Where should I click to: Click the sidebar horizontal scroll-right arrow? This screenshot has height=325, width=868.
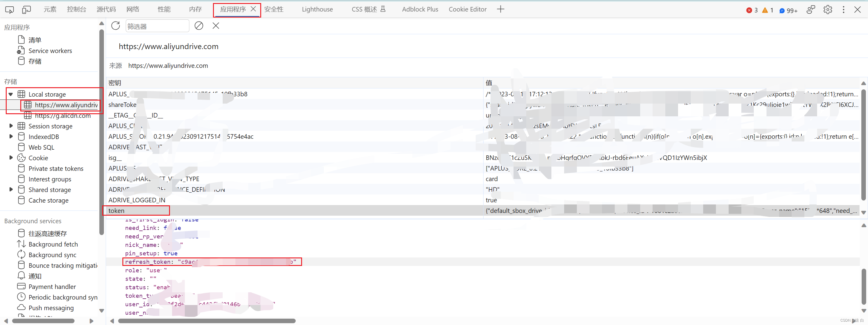(x=91, y=321)
